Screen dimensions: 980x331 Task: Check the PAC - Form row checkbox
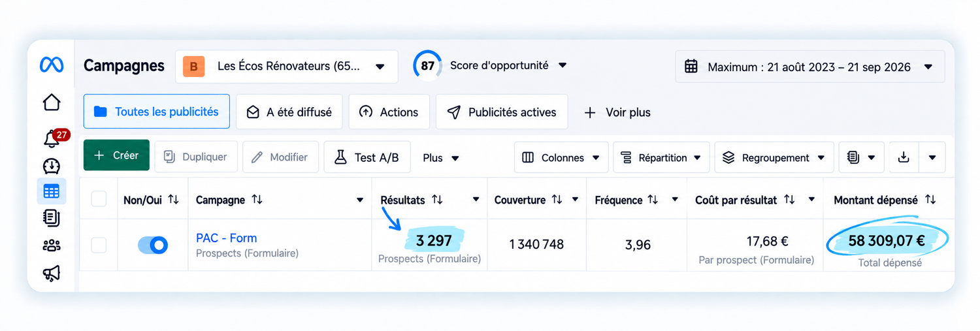tap(99, 245)
